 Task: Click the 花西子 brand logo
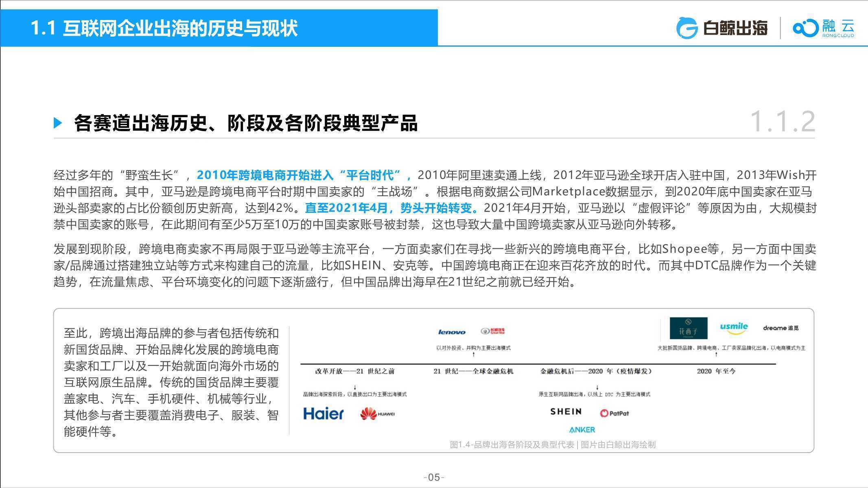tap(689, 328)
